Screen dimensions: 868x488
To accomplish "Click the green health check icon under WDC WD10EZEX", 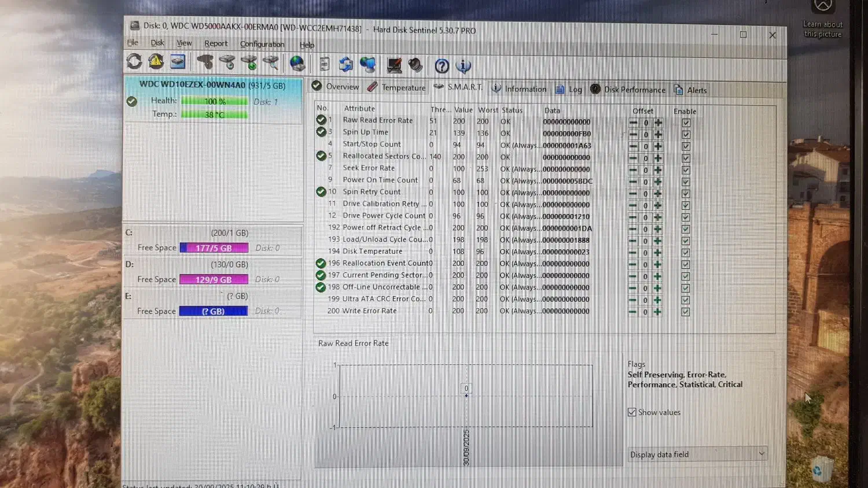I will [132, 101].
